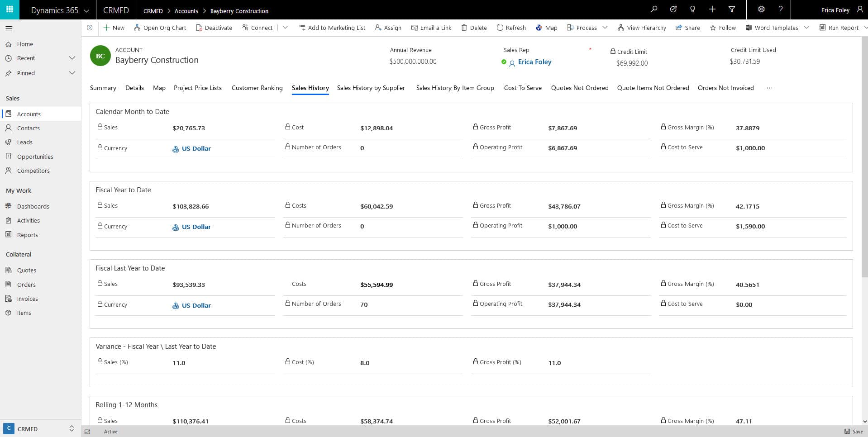Click the Annual Revenue value field
Screen dimensions: 868x437
413,62
